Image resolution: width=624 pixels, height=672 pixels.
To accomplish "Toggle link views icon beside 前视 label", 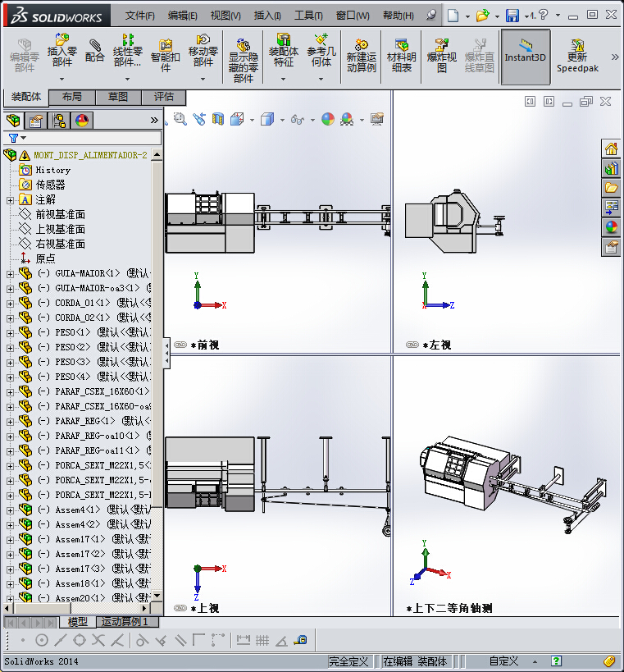I will [x=180, y=345].
